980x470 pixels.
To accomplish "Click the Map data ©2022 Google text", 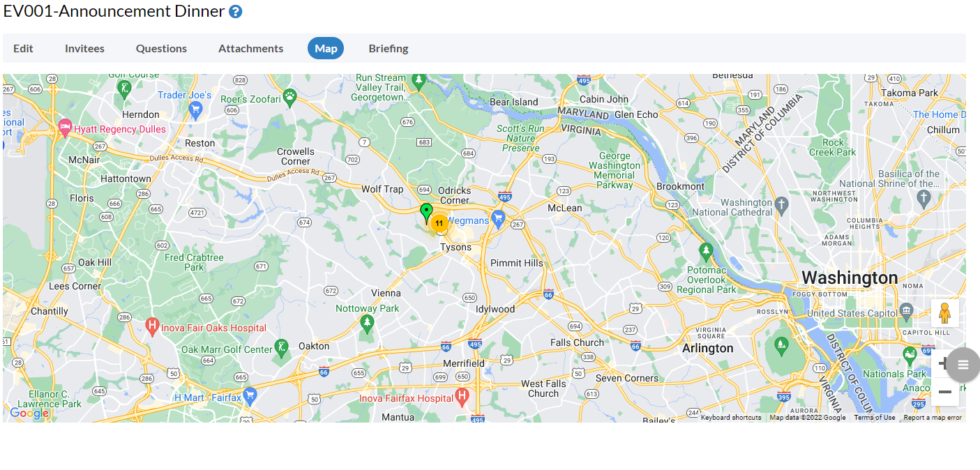I will (x=808, y=418).
